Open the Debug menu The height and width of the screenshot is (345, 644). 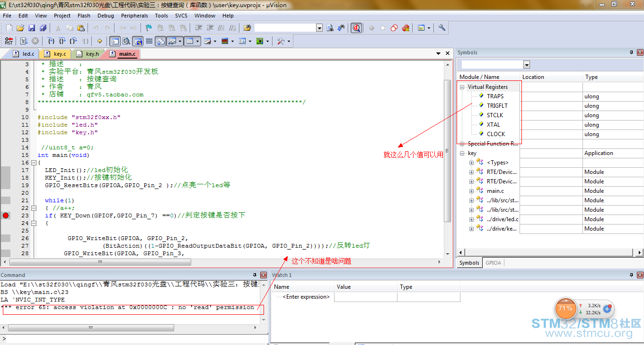click(x=106, y=16)
